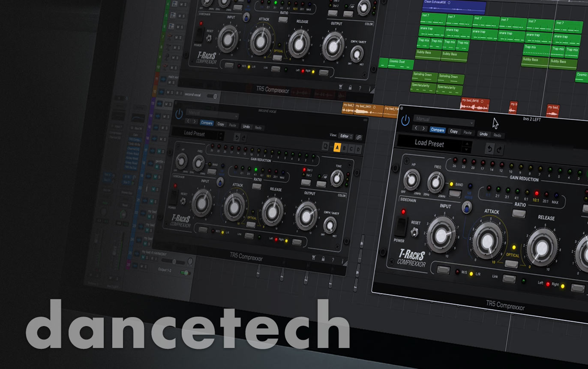Select preset slot A in second vocal plugin
Image resolution: width=588 pixels, height=369 pixels.
[337, 148]
